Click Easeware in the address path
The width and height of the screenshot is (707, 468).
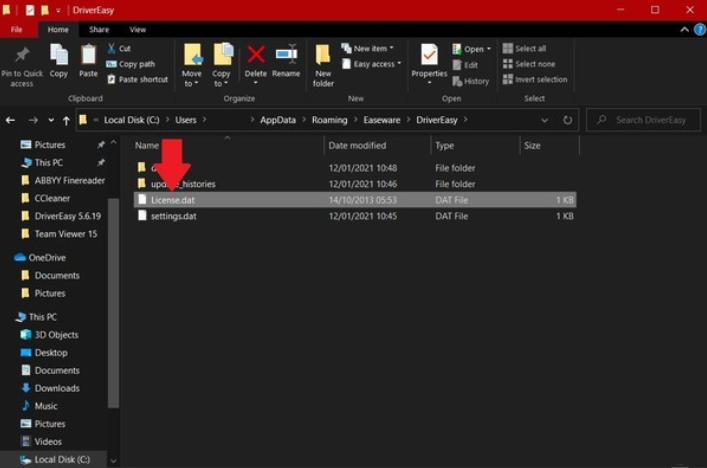pos(382,120)
